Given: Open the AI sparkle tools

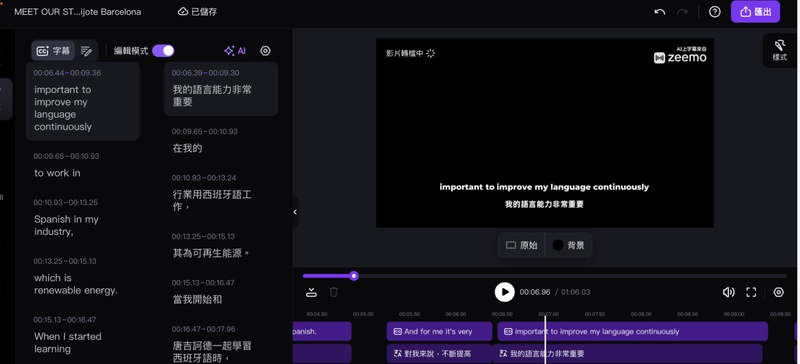Looking at the screenshot, I should coord(235,51).
